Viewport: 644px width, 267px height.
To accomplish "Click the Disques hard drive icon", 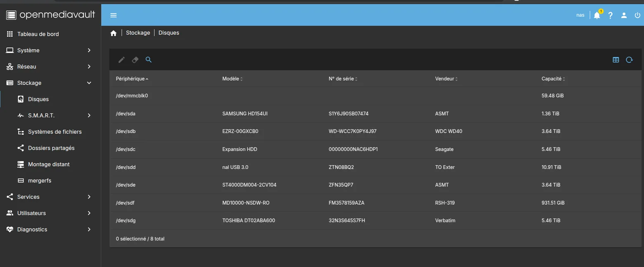I will point(21,99).
